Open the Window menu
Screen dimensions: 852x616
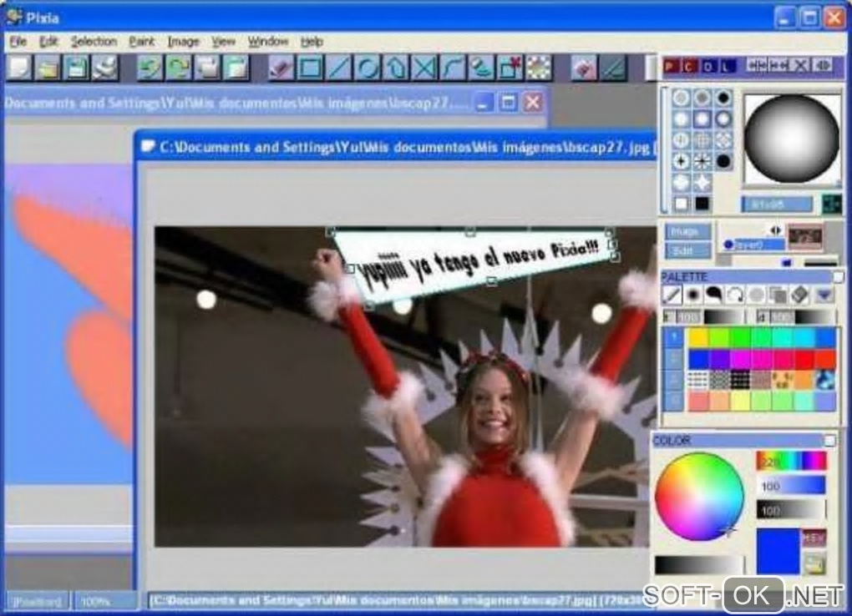pyautogui.click(x=268, y=41)
